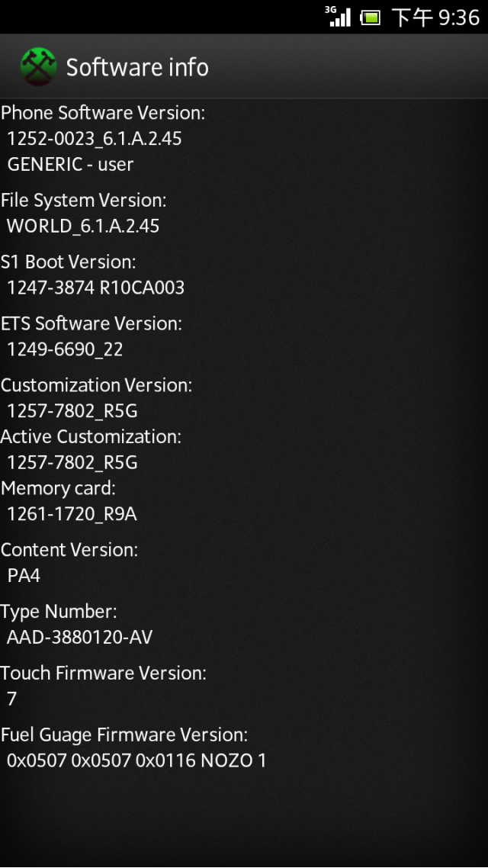The height and width of the screenshot is (868, 488).
Task: Tap Customization Version label
Action: coord(96,385)
